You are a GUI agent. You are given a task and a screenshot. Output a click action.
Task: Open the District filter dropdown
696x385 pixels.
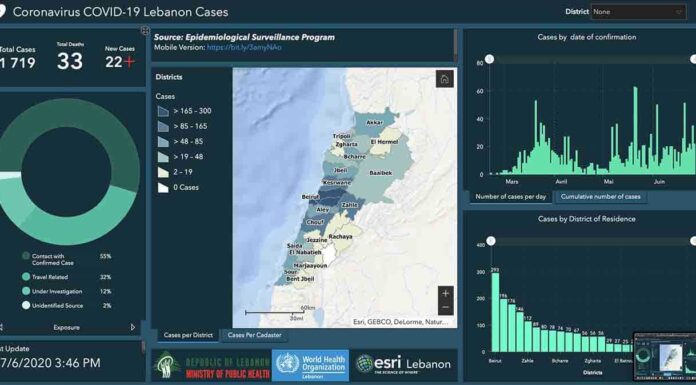click(x=639, y=12)
